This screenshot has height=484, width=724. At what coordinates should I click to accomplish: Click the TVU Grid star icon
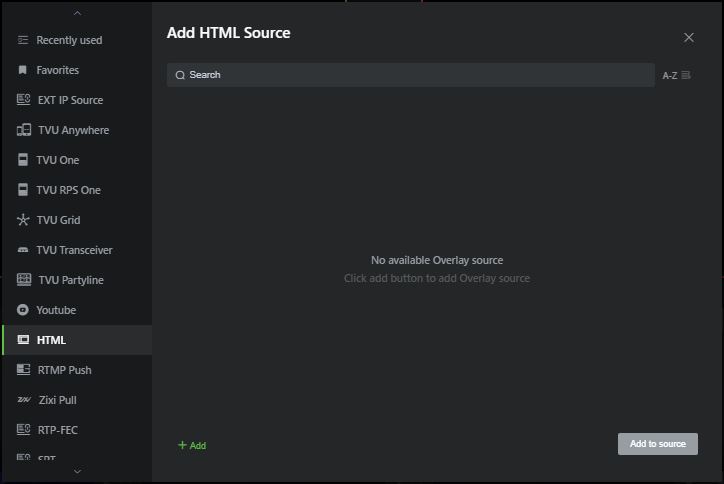click(23, 220)
